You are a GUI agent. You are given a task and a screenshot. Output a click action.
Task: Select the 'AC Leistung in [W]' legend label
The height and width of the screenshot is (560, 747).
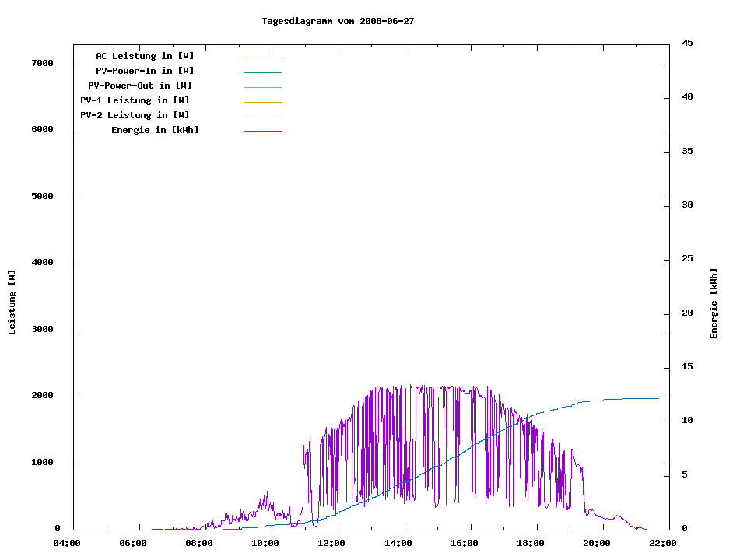(145, 56)
